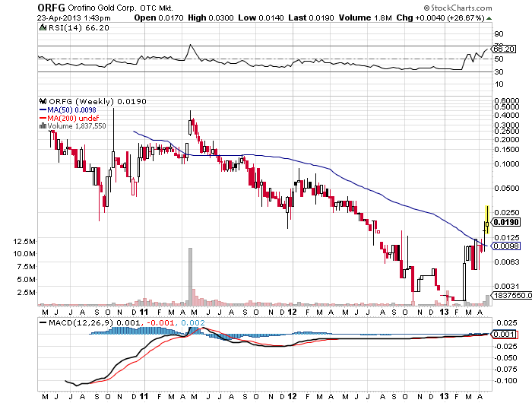Click the 'Low 0.0140' value
The height and width of the screenshot is (403, 532).
point(261,17)
